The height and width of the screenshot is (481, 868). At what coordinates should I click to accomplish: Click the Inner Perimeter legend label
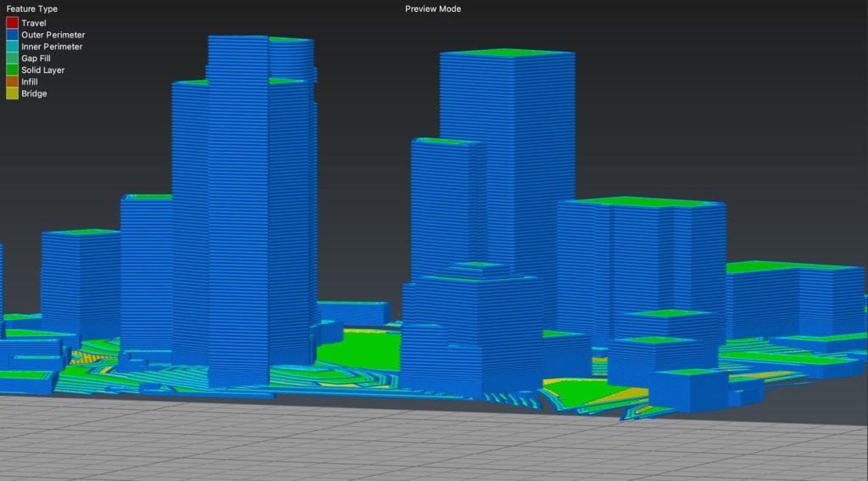[52, 47]
